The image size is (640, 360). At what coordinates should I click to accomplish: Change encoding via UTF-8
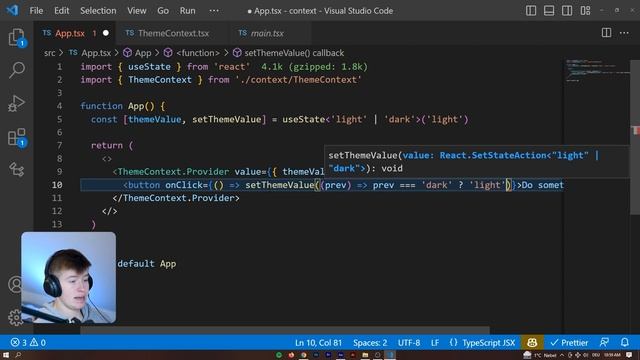(x=409, y=342)
